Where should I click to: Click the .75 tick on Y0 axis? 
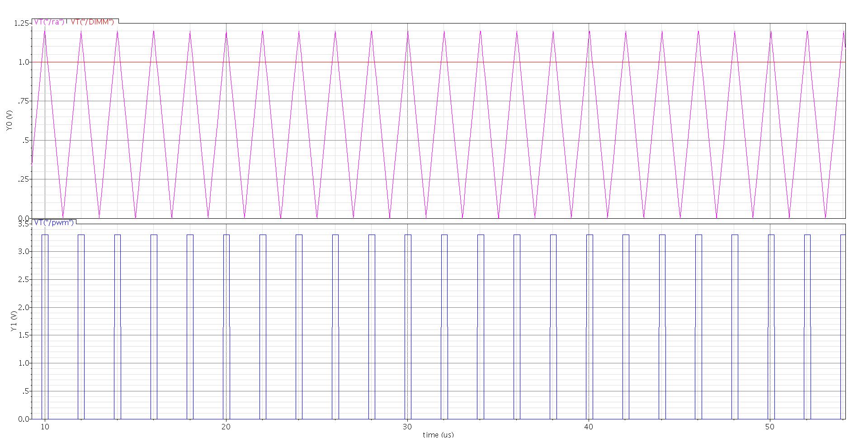coord(24,101)
